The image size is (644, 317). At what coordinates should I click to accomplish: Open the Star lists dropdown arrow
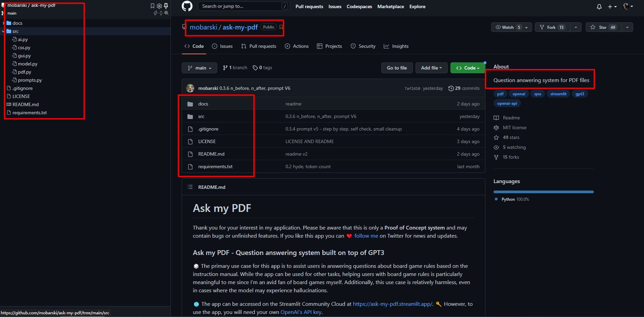pyautogui.click(x=627, y=27)
